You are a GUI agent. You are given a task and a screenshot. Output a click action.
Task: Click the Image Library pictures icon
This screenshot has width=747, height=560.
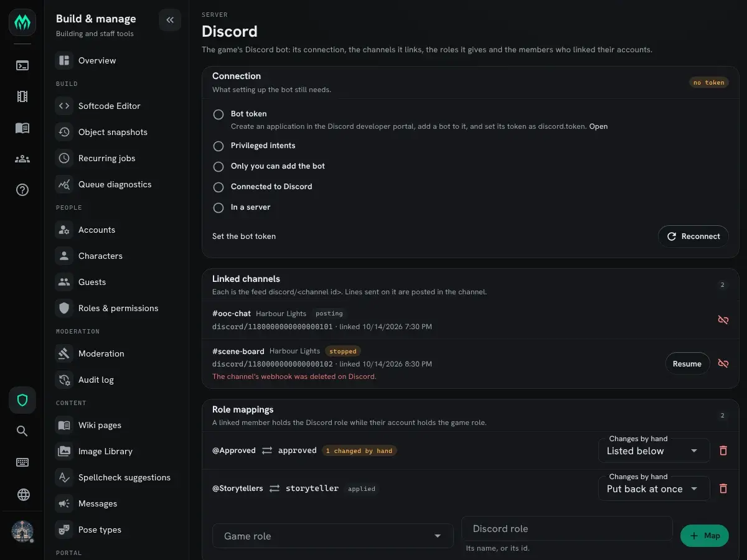(64, 451)
